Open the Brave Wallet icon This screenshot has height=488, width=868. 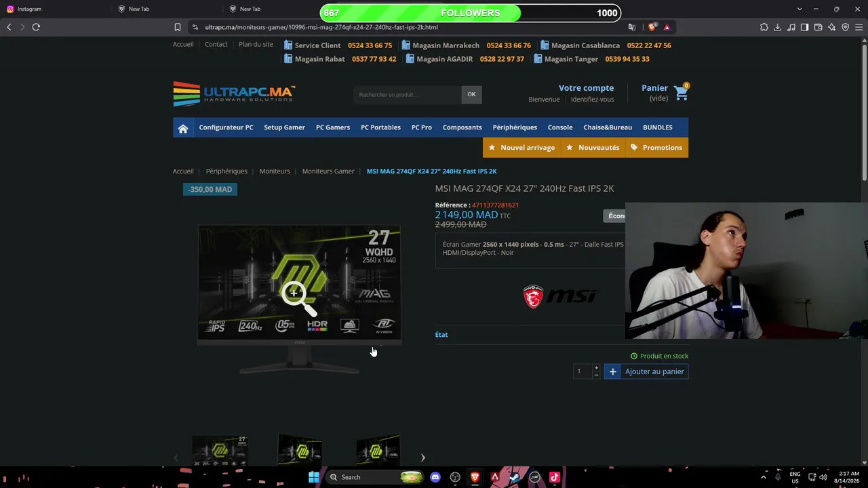(818, 27)
